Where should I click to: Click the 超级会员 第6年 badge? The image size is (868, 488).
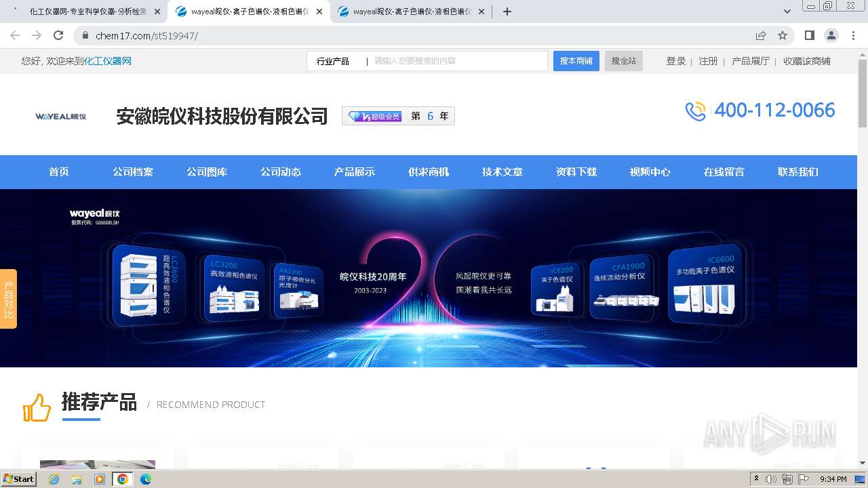coord(398,116)
